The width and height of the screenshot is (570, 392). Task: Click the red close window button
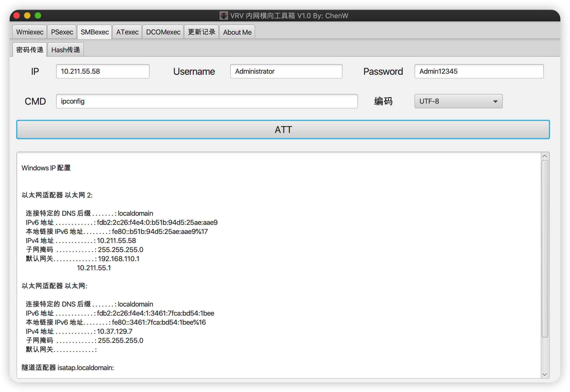click(17, 15)
